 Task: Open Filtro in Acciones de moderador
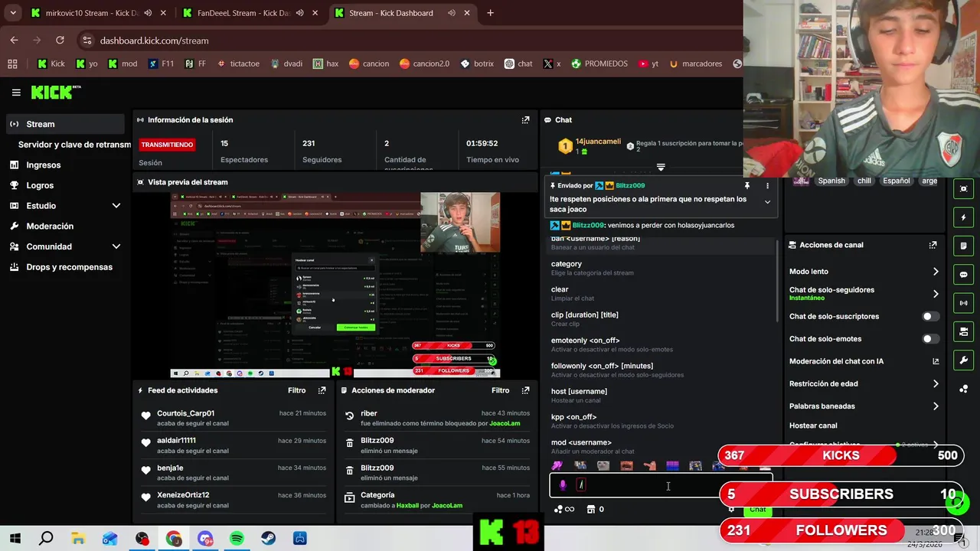click(x=500, y=390)
